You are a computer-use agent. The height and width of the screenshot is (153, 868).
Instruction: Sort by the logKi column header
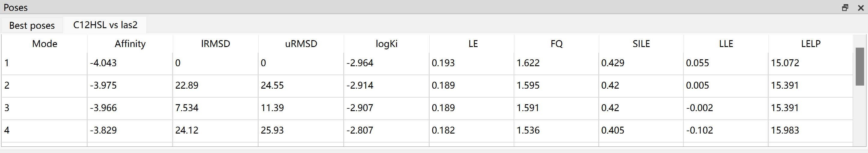click(386, 44)
